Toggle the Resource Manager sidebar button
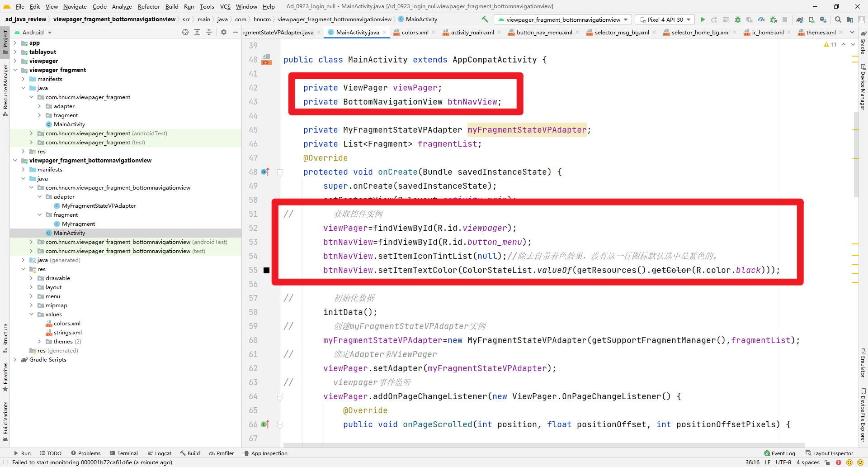Image resolution: width=868 pixels, height=467 pixels. point(5,90)
